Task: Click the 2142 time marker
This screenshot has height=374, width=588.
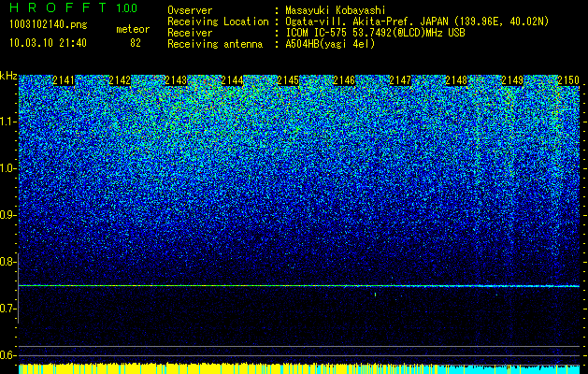Action: (x=120, y=80)
